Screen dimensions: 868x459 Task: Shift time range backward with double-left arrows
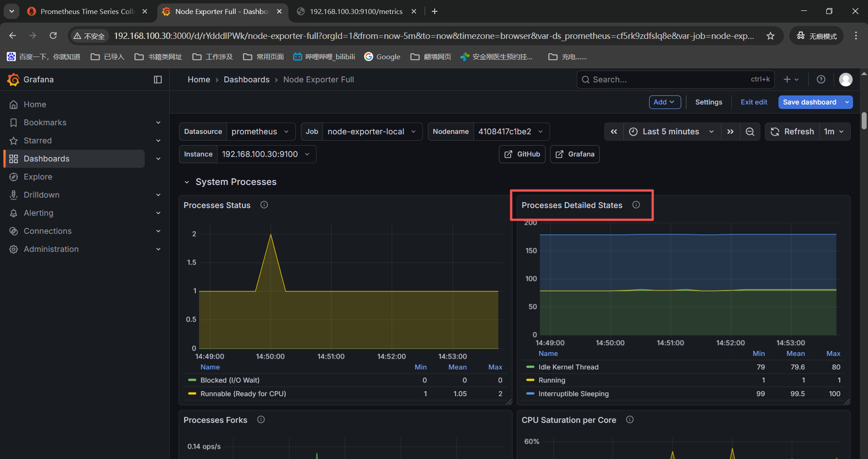(614, 132)
